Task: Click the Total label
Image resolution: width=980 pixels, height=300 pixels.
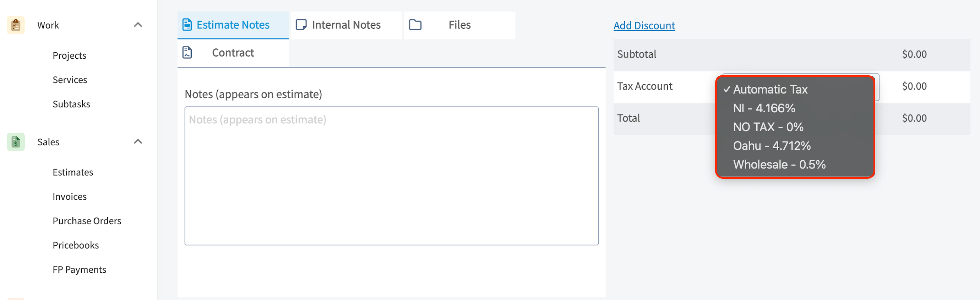Action: 628,118
